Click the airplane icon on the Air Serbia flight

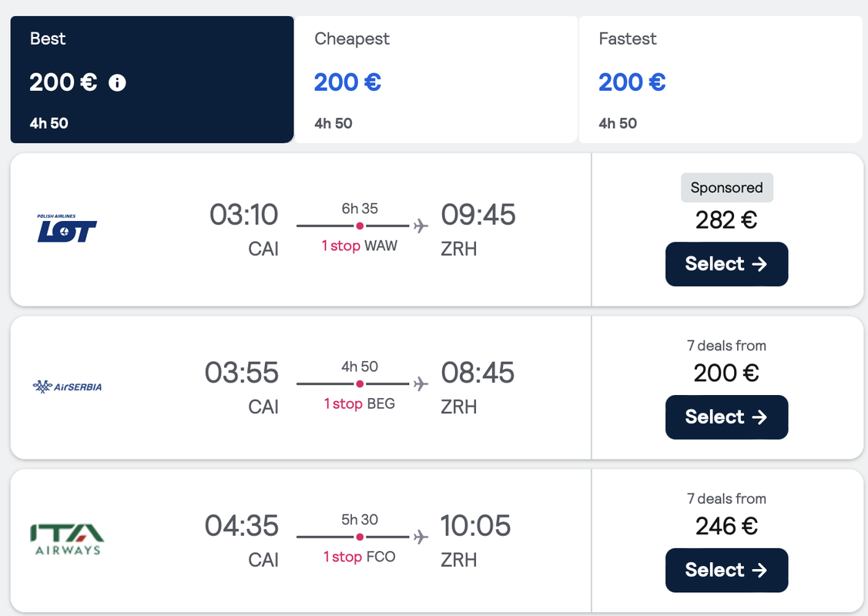421,383
